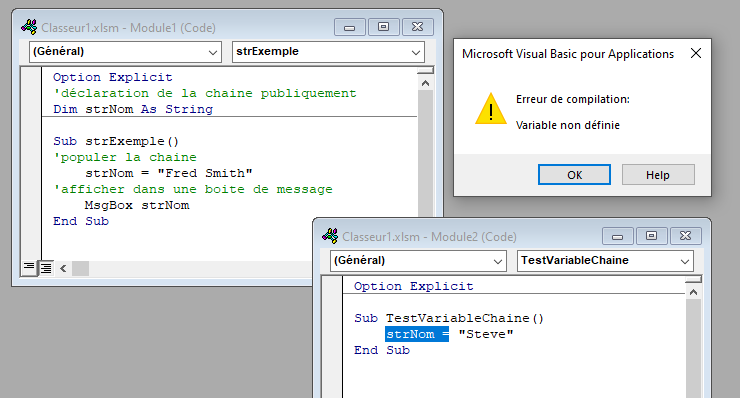This screenshot has width=740, height=398.
Task: Click strNom = "Fred Smith" line
Action: pyautogui.click(x=168, y=174)
